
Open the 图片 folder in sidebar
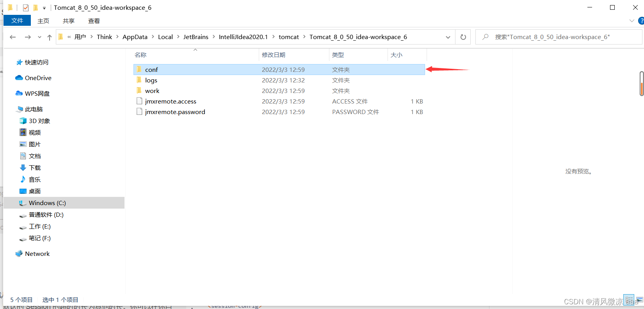34,144
